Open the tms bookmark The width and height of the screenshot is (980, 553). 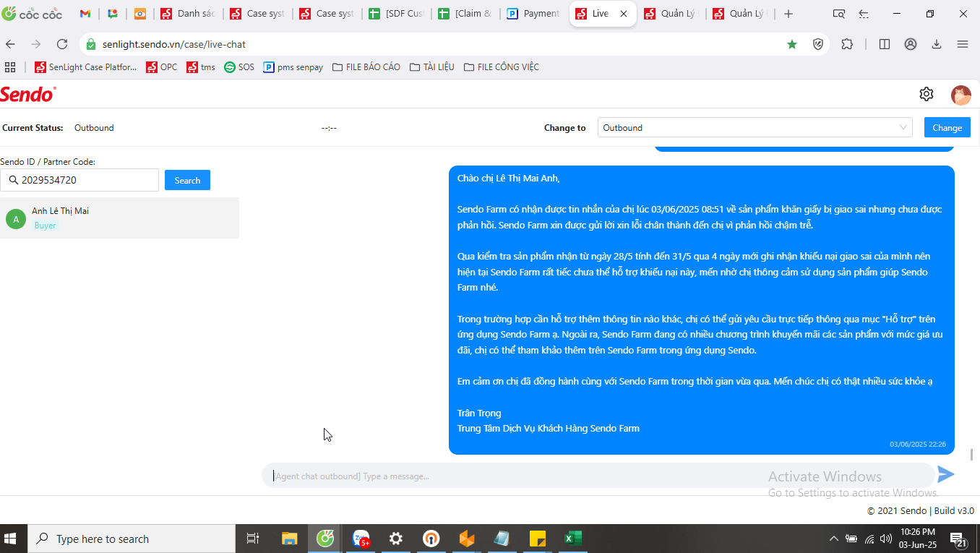click(x=201, y=67)
